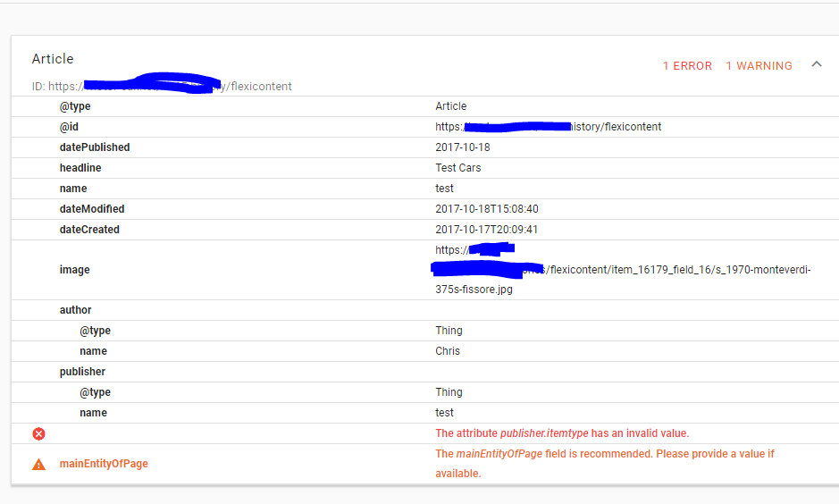Click the 'Thing' value in author's @type row

pyautogui.click(x=449, y=331)
